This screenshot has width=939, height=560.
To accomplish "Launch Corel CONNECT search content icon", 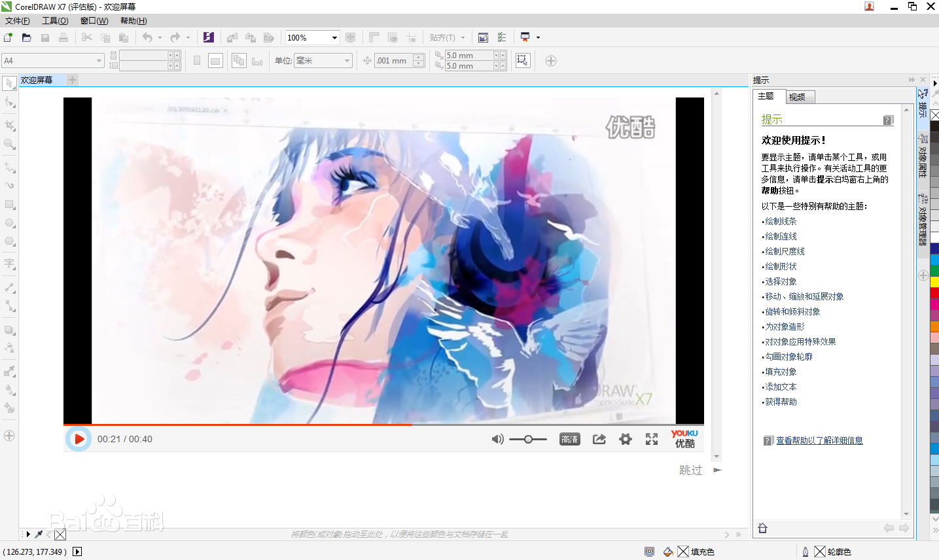I will click(209, 38).
